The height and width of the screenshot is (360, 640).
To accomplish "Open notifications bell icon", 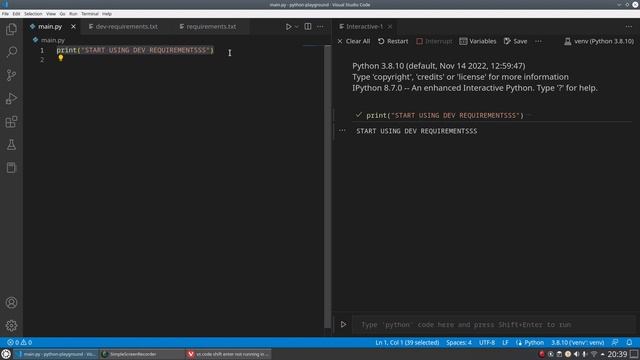I will pyautogui.click(x=629, y=342).
